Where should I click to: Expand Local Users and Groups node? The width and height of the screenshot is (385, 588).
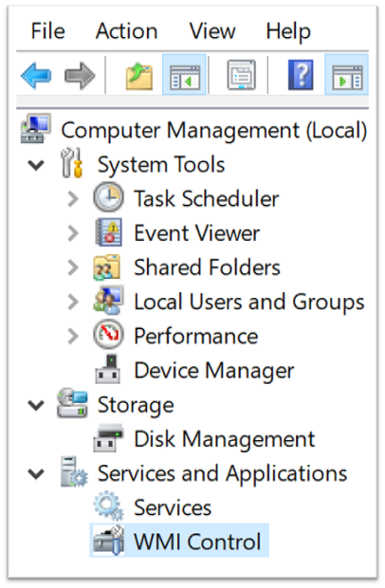pos(73,302)
